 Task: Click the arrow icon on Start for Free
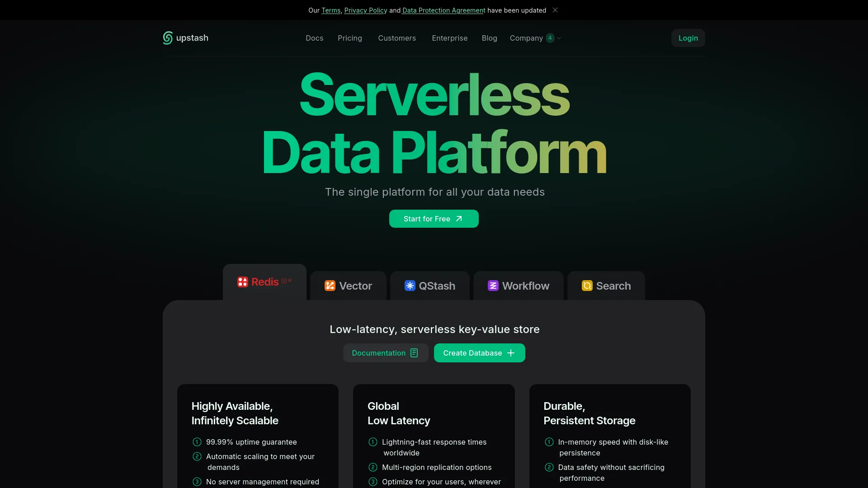coord(459,219)
